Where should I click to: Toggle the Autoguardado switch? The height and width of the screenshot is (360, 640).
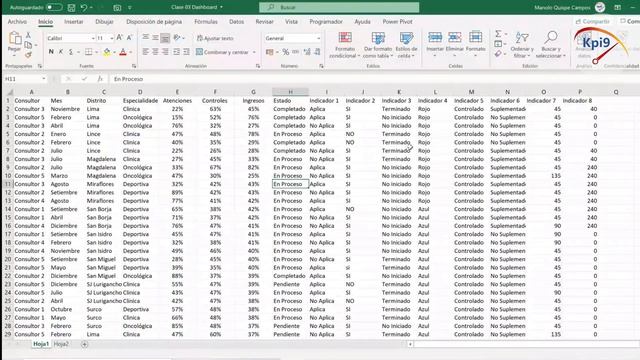(54, 7)
